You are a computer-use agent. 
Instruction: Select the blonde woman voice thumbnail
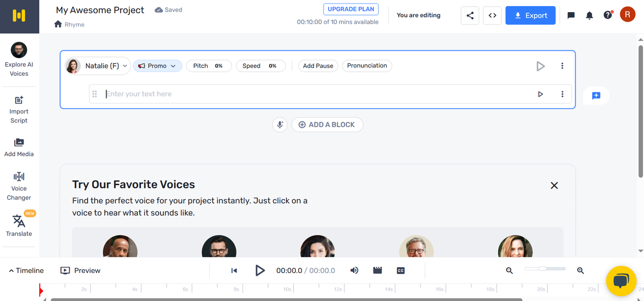coord(515,246)
